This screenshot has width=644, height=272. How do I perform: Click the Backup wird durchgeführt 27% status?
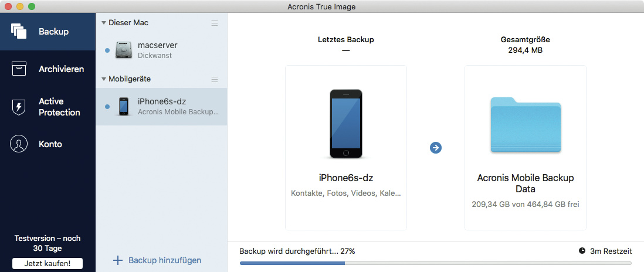(297, 251)
